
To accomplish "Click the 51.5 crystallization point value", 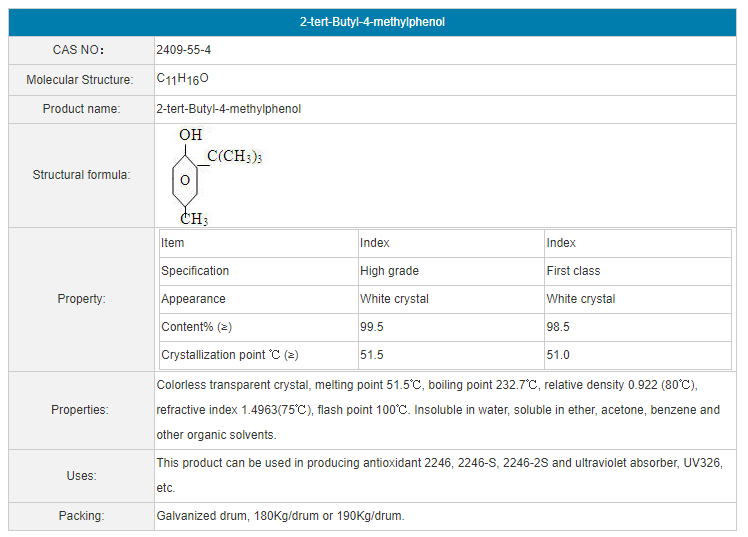I will 372,355.
